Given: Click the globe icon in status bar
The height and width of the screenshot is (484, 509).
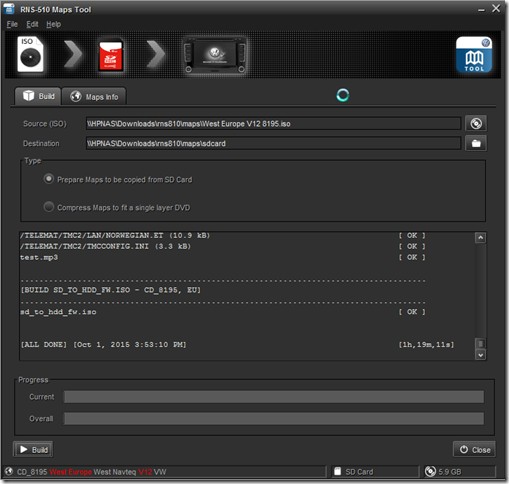Looking at the screenshot, I should tap(9, 471).
